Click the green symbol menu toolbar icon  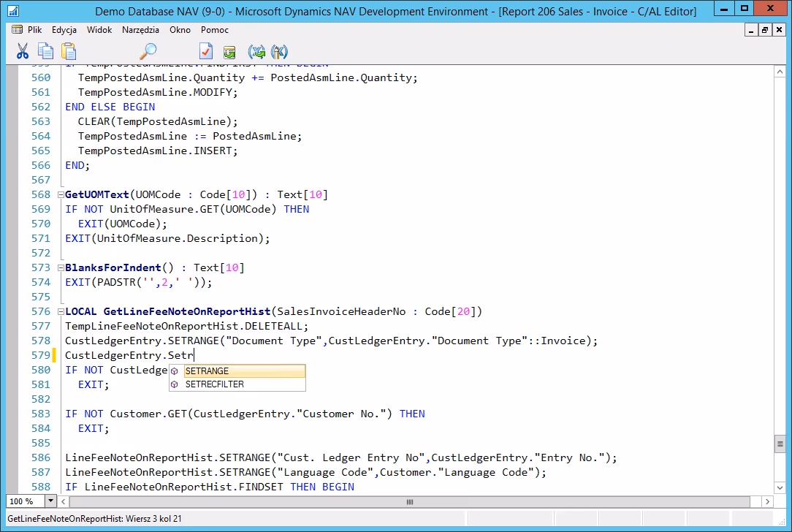tap(229, 52)
